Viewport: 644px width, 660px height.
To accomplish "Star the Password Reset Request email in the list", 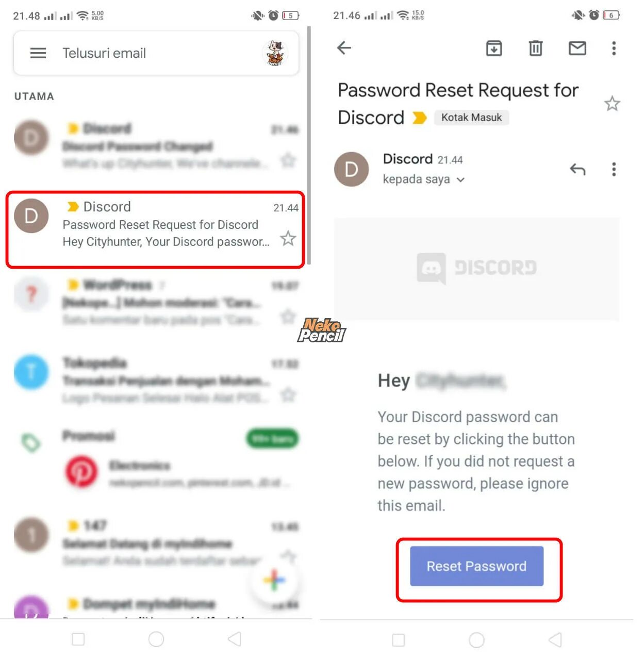I will point(288,239).
